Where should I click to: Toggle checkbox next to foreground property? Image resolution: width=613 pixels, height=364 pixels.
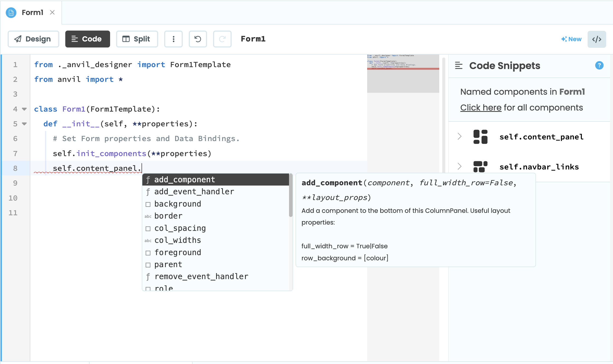click(147, 252)
